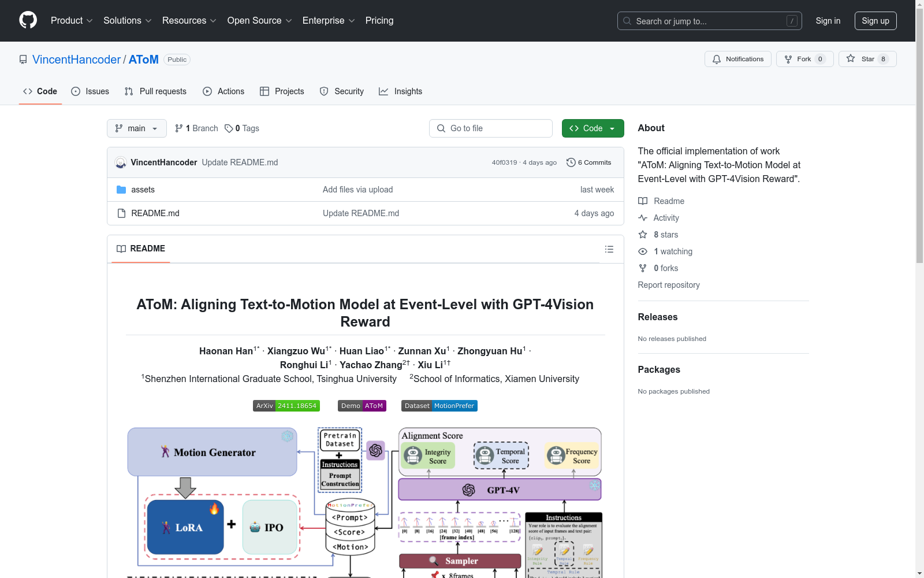Open the main branch selector dropdown

pyautogui.click(x=137, y=128)
